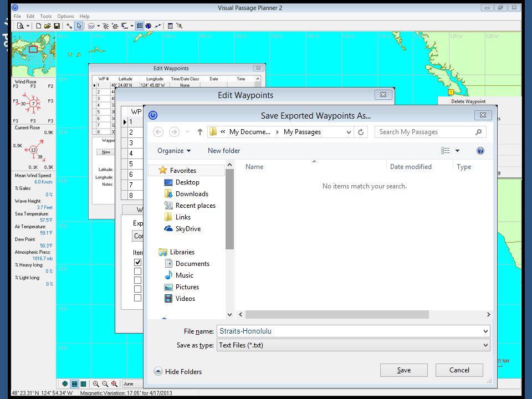Click the folder tree vertical scrollbar thumb
The width and height of the screenshot is (532, 399).
229,209
